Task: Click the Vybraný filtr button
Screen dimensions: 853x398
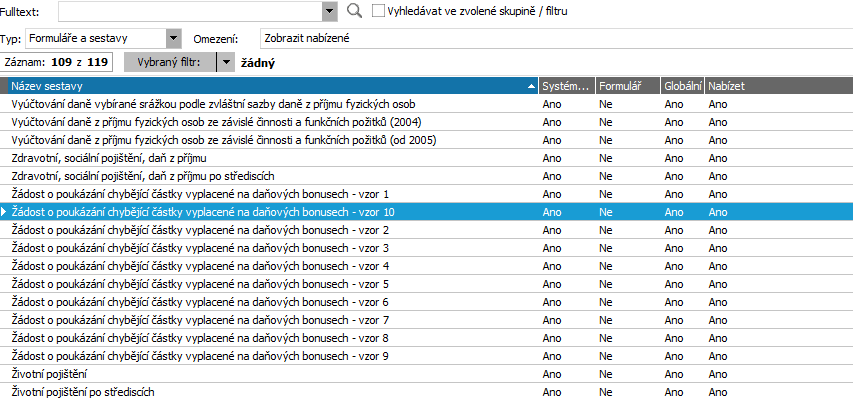Action: coord(170,63)
